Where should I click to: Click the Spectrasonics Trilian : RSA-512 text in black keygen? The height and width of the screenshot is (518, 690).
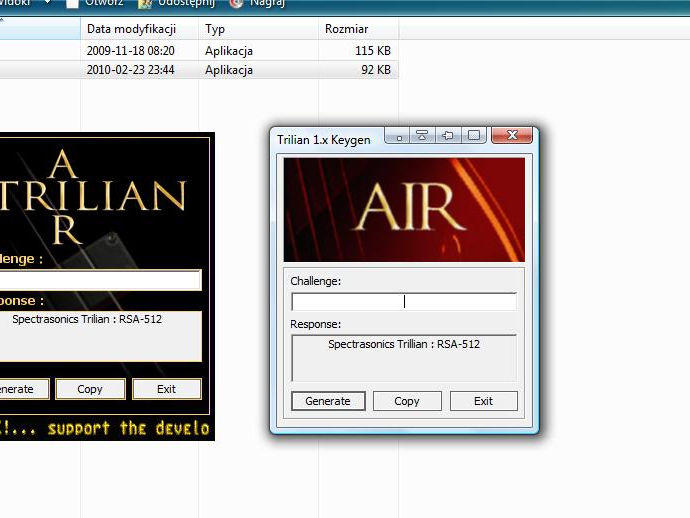[87, 319]
